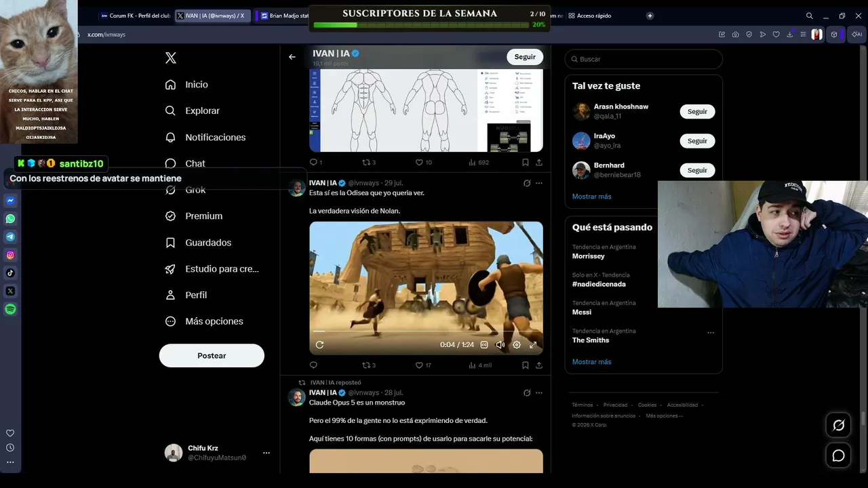Ask Grok about the 29 jul. post
This screenshot has width=868, height=488.
click(527, 183)
